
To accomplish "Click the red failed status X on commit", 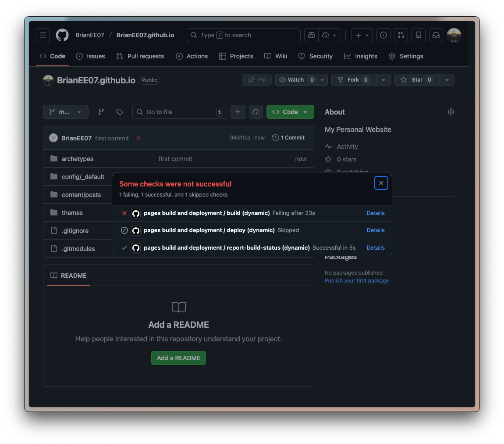I will pyautogui.click(x=138, y=138).
